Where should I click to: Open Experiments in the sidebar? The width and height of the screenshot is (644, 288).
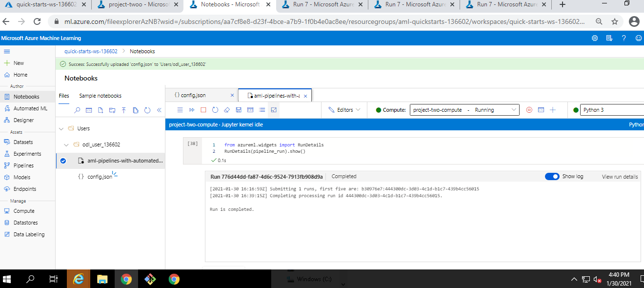(x=27, y=154)
